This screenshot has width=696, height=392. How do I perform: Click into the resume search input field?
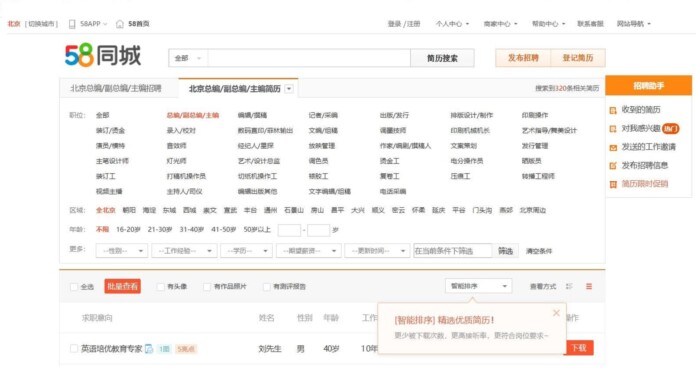pos(309,58)
